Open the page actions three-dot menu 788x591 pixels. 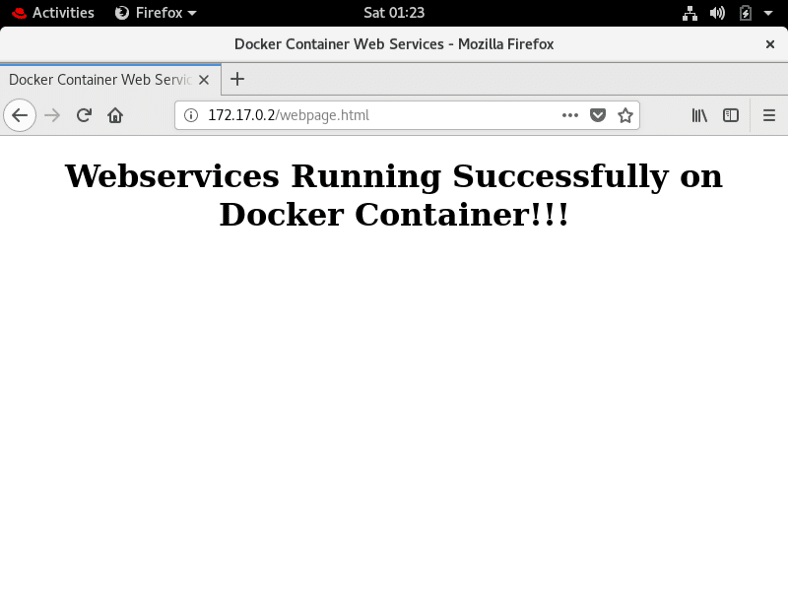[x=570, y=116]
